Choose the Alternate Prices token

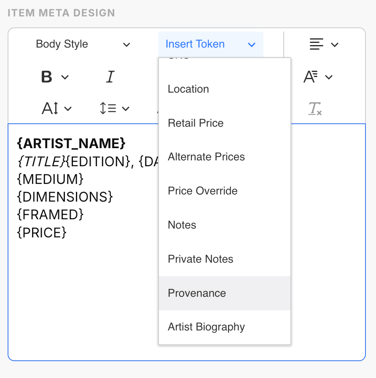tap(225, 157)
